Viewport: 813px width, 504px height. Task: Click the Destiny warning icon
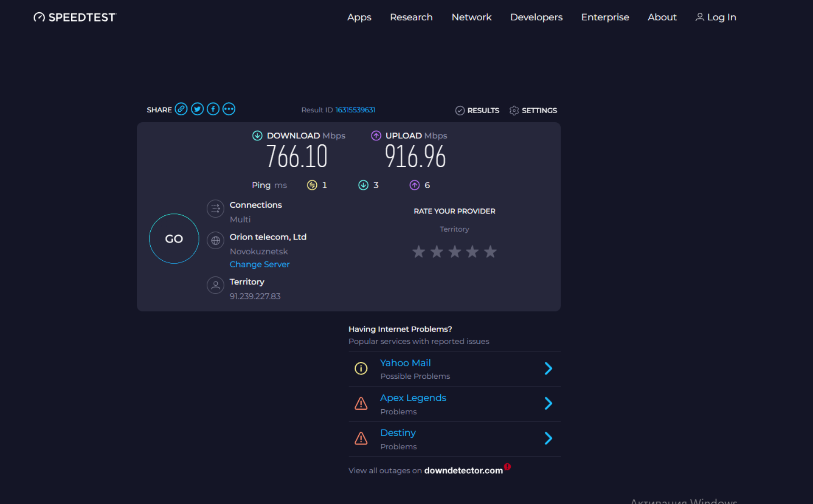[x=361, y=438]
